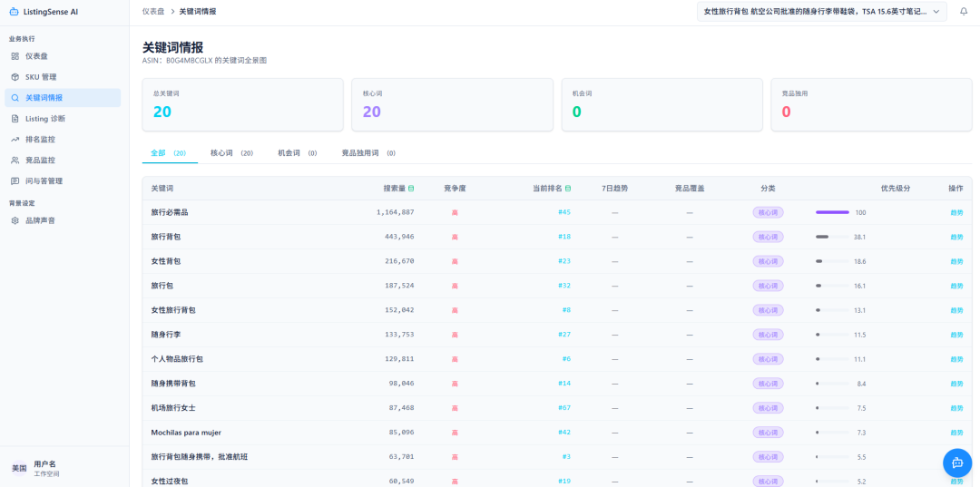980x487 pixels.
Task: Click the 竞品独用 summary card
Action: [871, 104]
